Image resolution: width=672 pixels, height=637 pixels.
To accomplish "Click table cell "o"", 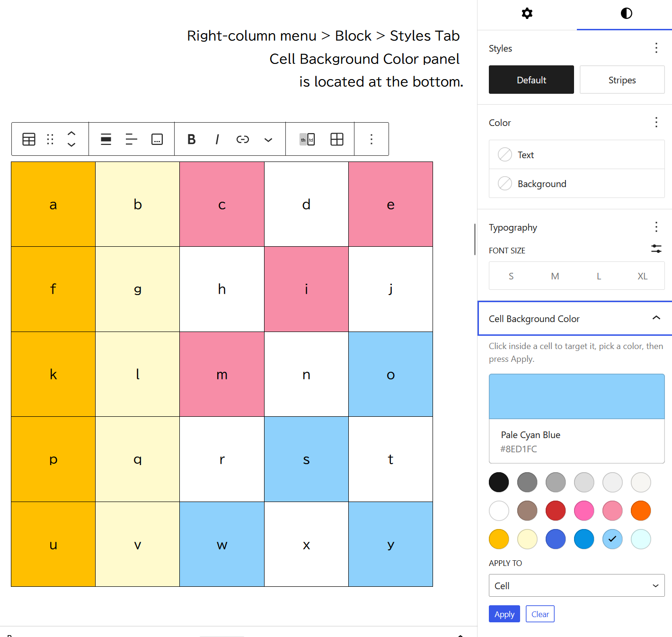I will pyautogui.click(x=390, y=374).
